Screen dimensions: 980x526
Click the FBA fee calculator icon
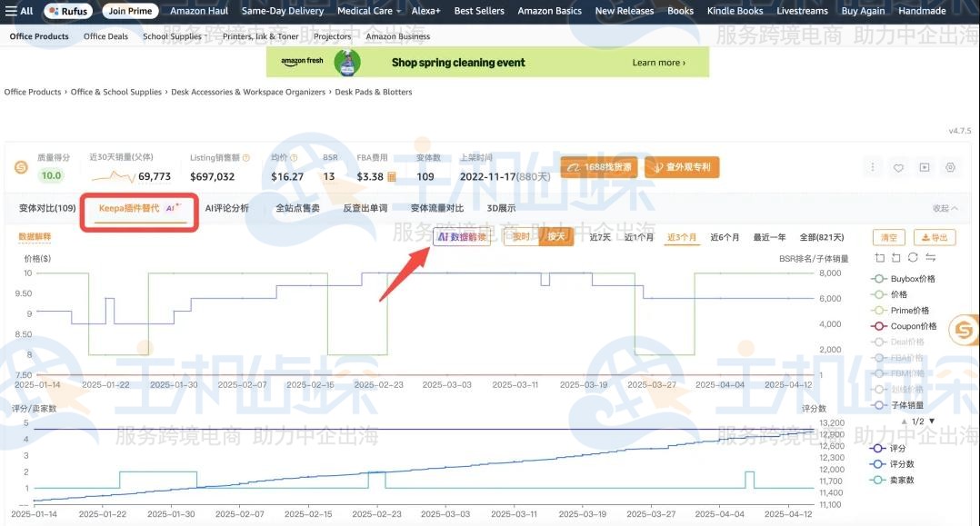pos(392,177)
